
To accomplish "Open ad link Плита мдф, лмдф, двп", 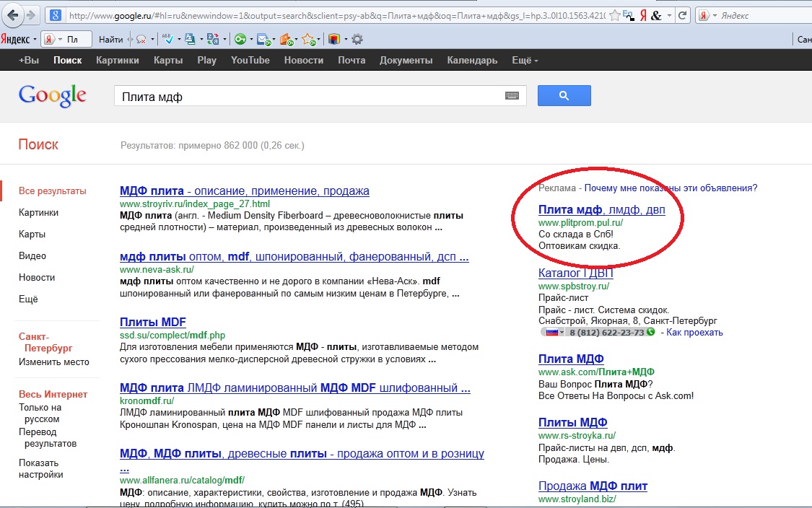I will [x=602, y=210].
